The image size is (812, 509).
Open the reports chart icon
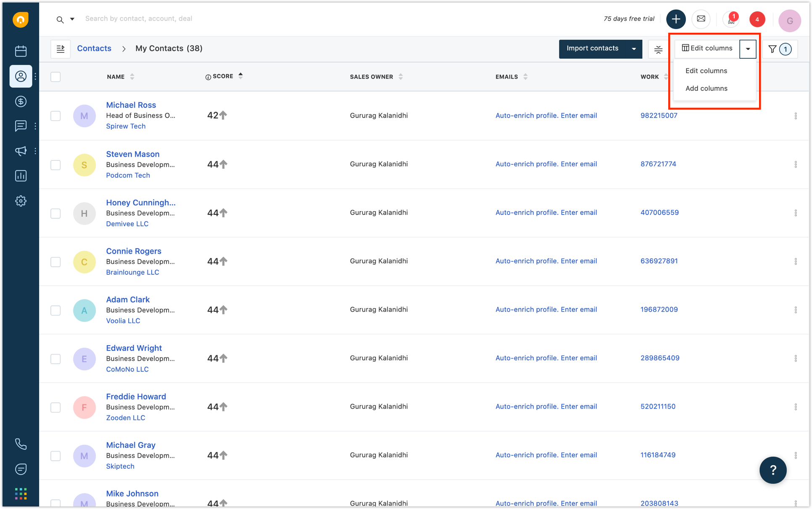(21, 176)
